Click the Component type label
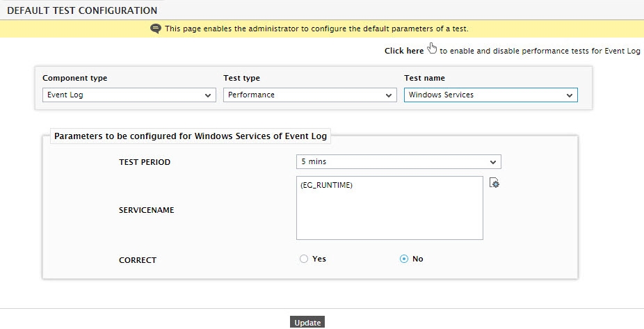Viewport: 644px width, 329px height. (74, 78)
